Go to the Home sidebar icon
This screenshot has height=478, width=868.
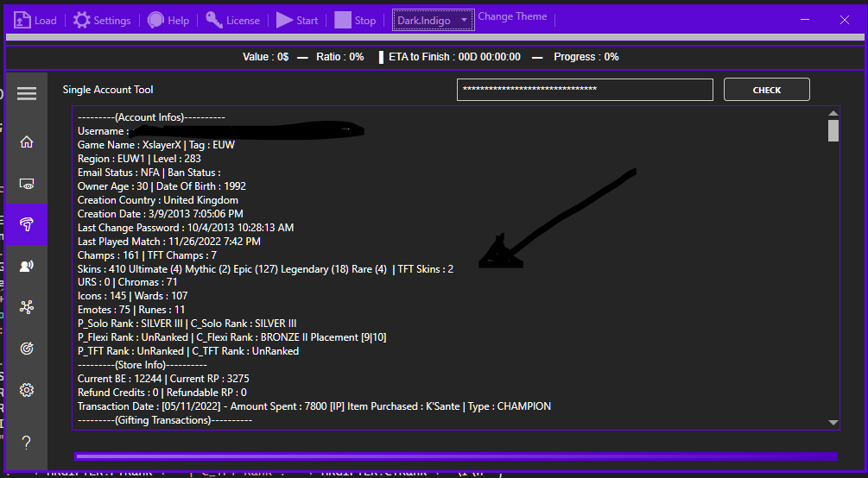tap(27, 142)
